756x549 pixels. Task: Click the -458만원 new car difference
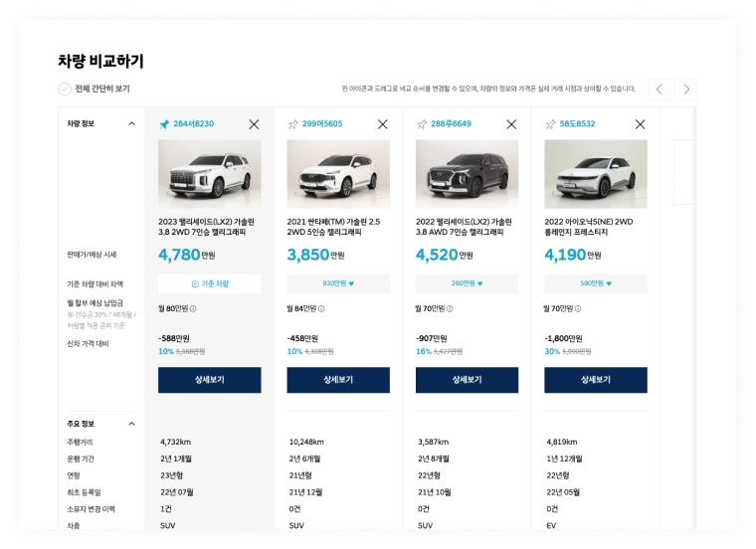pos(302,338)
